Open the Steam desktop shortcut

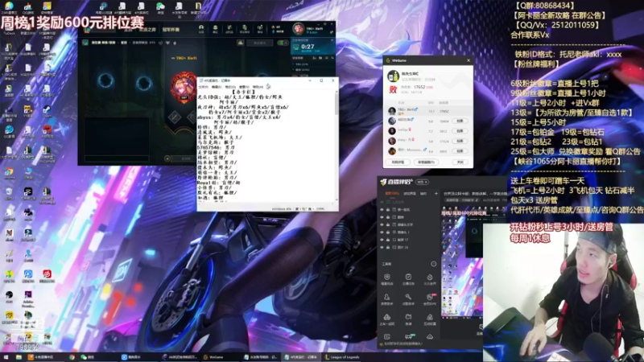[47, 110]
